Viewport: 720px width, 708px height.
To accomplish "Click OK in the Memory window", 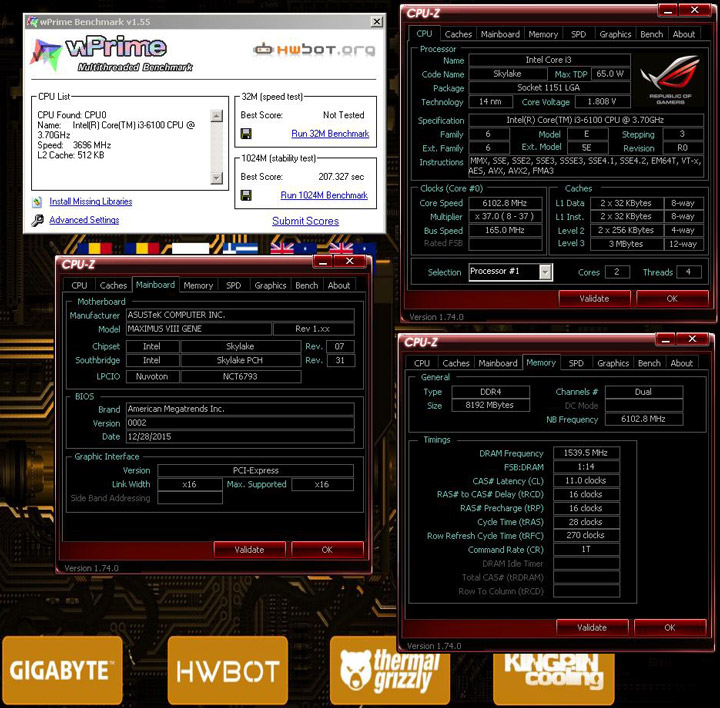I will [x=669, y=627].
